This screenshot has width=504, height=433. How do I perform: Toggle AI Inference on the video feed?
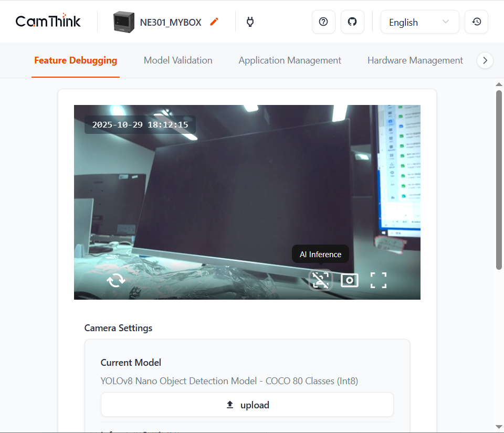coord(320,280)
